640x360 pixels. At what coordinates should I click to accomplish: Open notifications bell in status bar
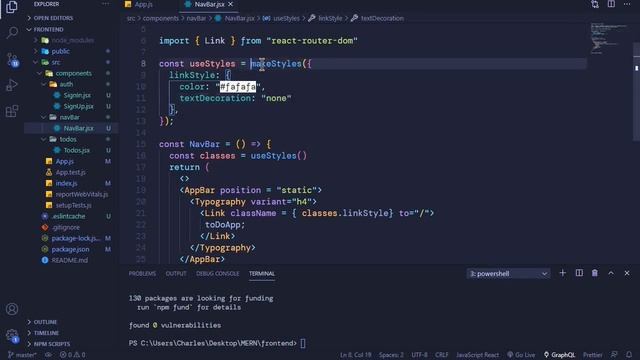(x=629, y=355)
